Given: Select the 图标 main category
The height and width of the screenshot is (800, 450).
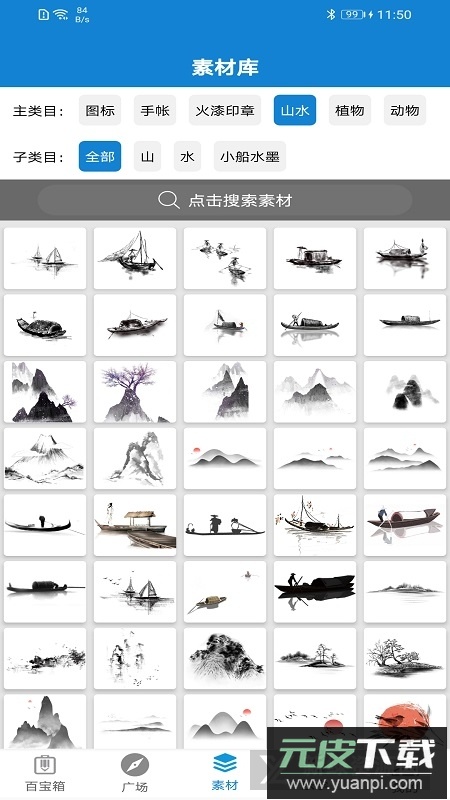Looking at the screenshot, I should [100, 110].
